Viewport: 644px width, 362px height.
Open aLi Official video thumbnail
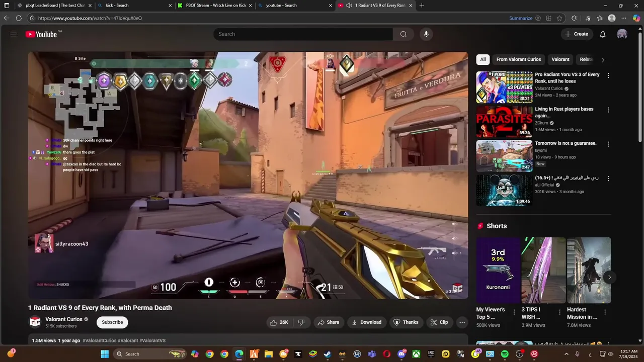[x=504, y=190]
